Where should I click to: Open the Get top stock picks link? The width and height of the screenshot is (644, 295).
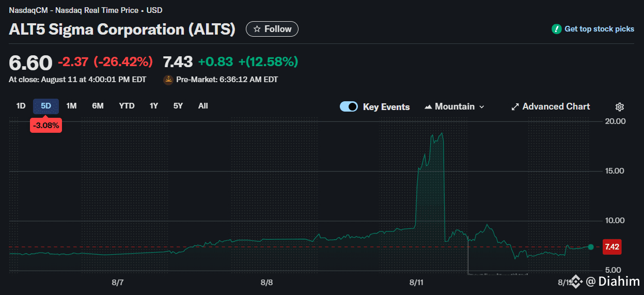pyautogui.click(x=599, y=29)
